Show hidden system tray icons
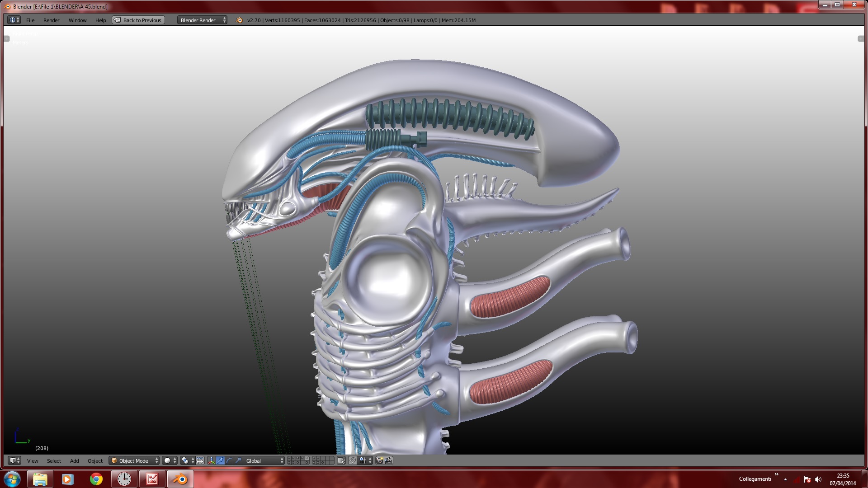The height and width of the screenshot is (488, 868). point(786,479)
